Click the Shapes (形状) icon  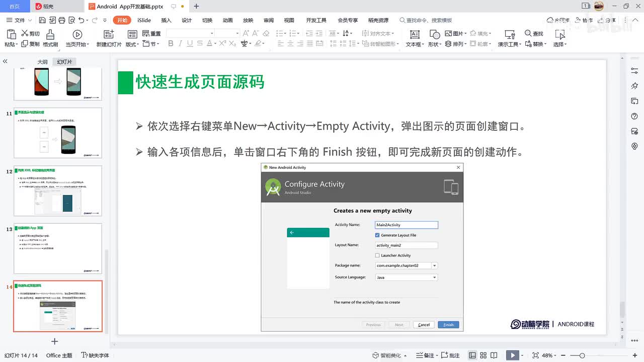tap(434, 34)
